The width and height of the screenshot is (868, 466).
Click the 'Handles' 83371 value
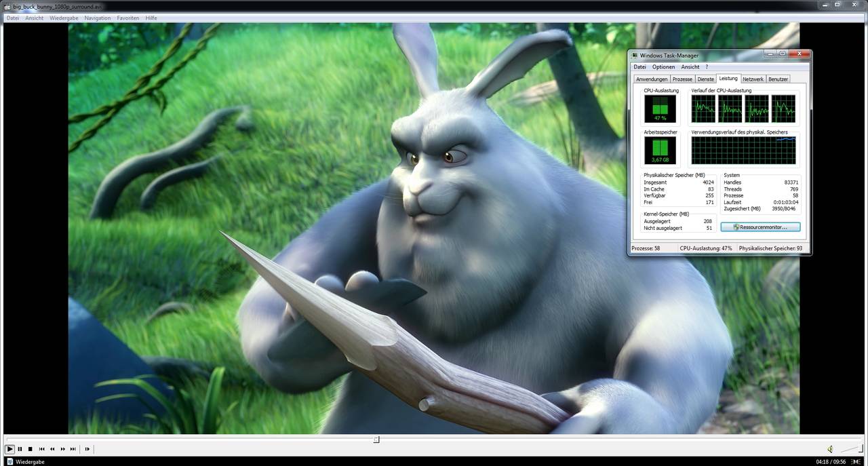click(791, 182)
